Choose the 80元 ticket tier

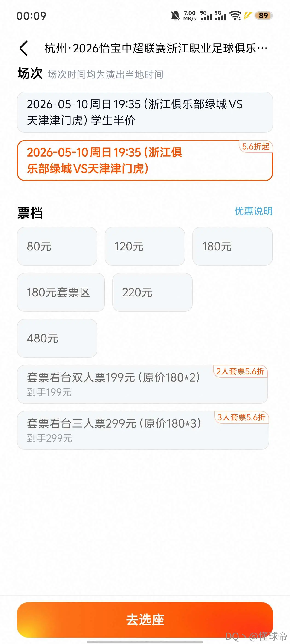(x=57, y=246)
